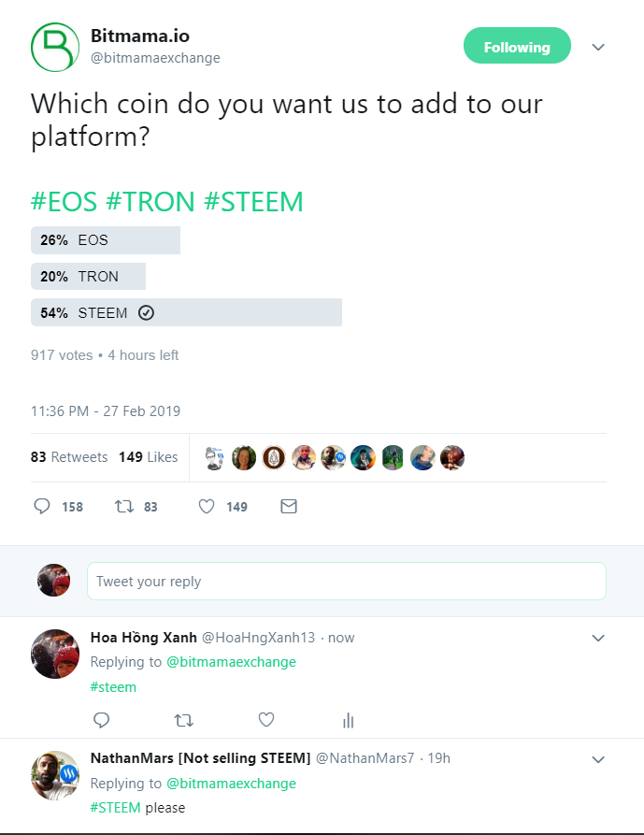Select the TRON poll result bar
644x835 pixels.
(x=89, y=277)
